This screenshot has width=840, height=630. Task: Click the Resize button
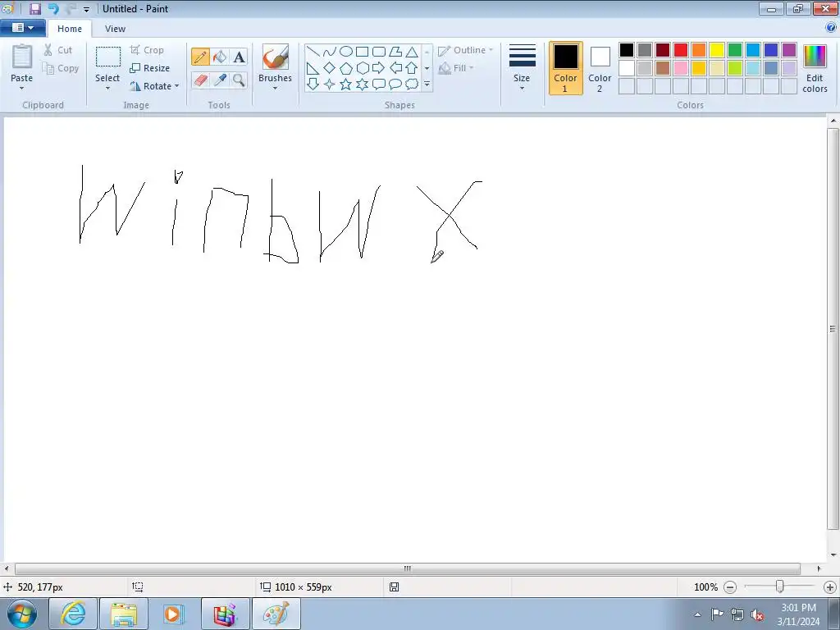(x=150, y=68)
